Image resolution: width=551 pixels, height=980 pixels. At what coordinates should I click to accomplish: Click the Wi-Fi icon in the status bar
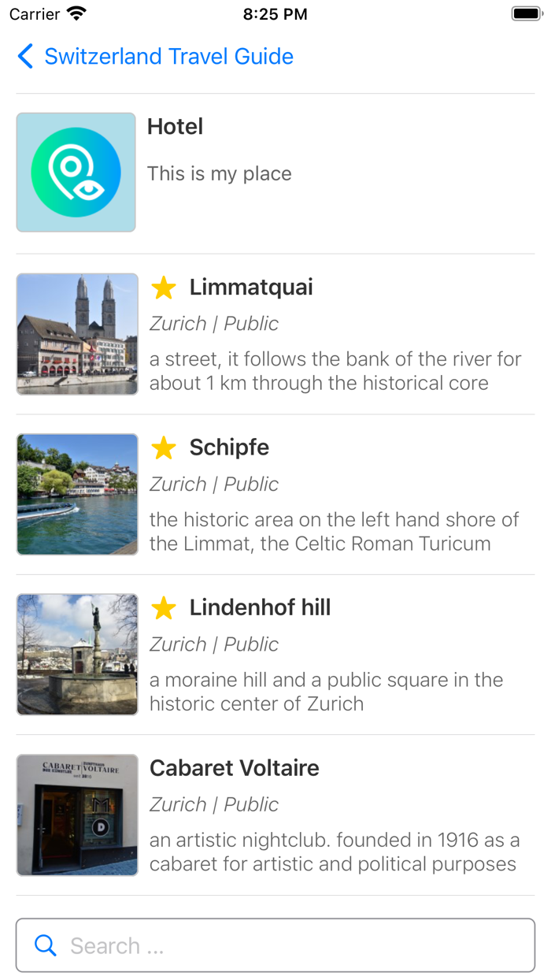point(75,13)
